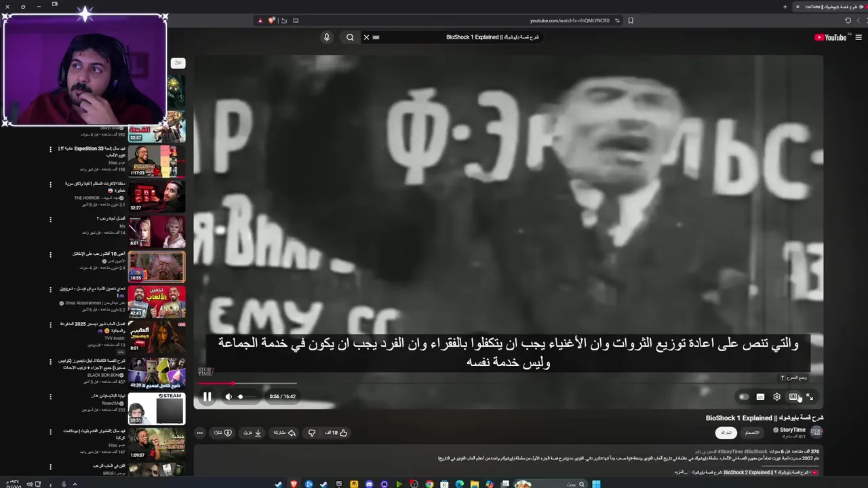The image size is (868, 488).
Task: Open options for BLACK BON BON video
Action: tap(50, 361)
